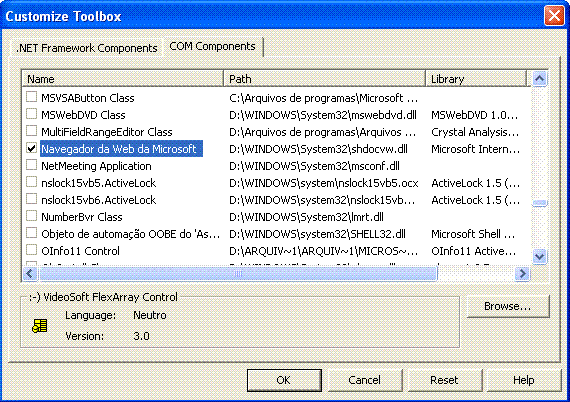
Task: Switch to .NET Framework Components tab
Action: tap(87, 48)
